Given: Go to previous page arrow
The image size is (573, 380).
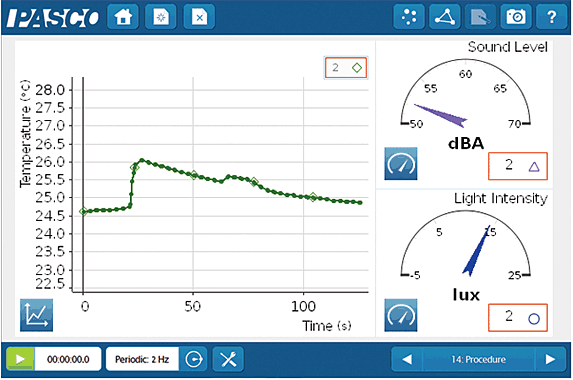Looking at the screenshot, I should tap(407, 359).
